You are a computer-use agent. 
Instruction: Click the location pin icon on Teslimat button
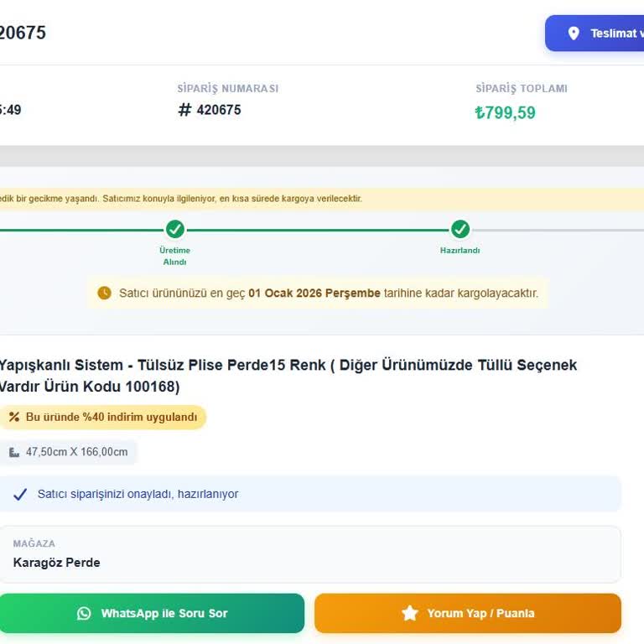click(x=574, y=34)
